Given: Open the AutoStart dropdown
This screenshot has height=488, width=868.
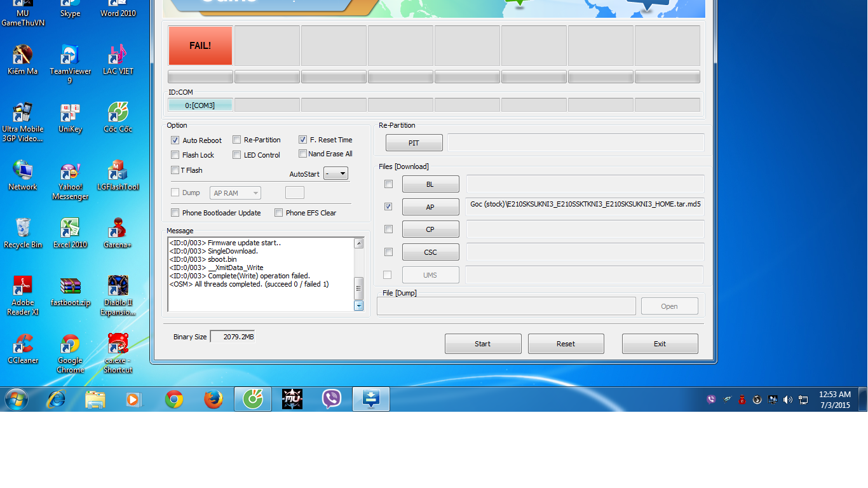Looking at the screenshot, I should (336, 173).
